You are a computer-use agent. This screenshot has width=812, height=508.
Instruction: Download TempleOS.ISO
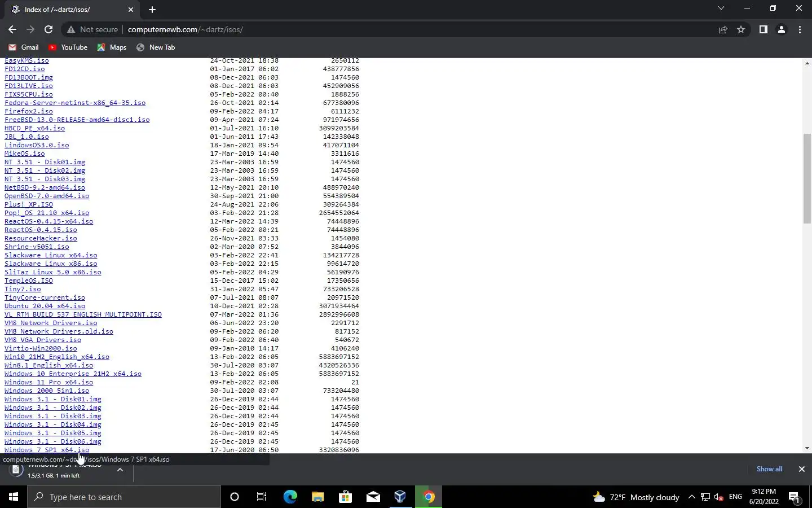point(29,281)
